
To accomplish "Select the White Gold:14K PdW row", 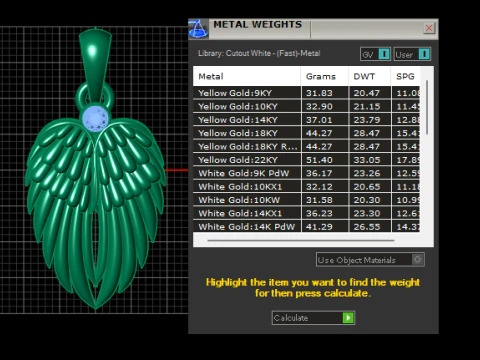I will coord(306,226).
